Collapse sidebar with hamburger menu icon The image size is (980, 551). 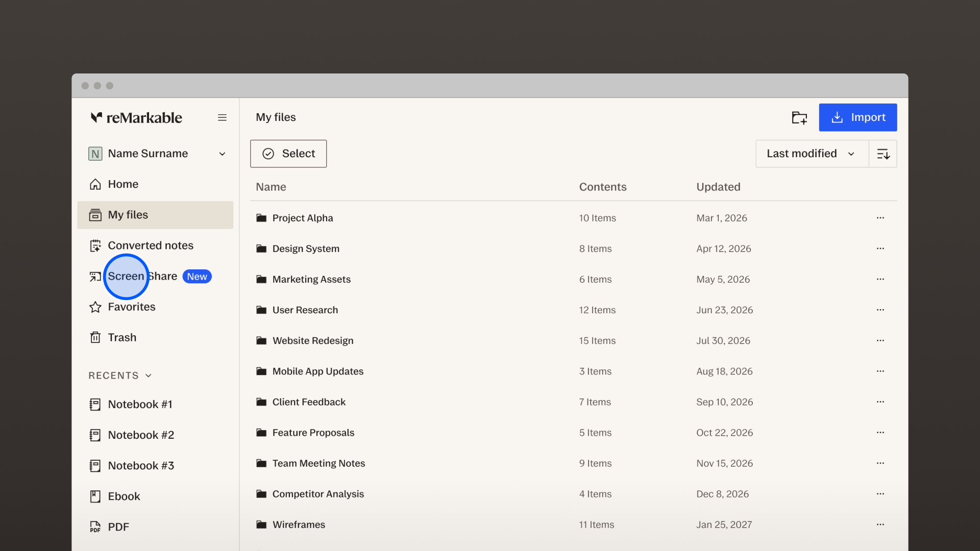(x=222, y=117)
